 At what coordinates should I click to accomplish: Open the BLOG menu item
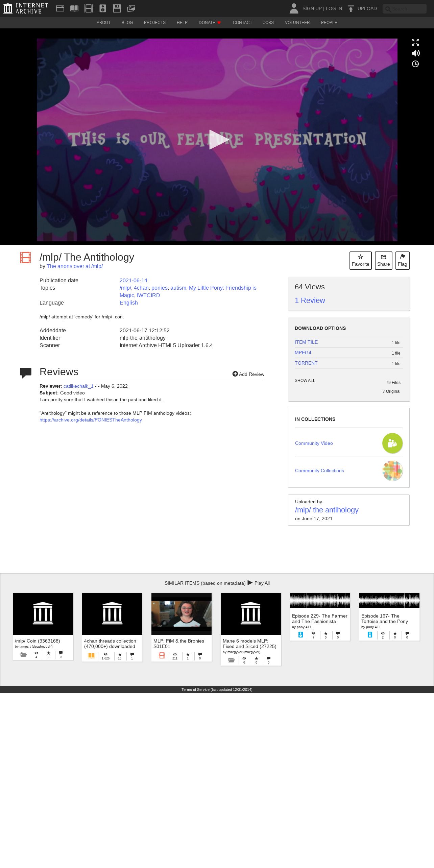127,23
